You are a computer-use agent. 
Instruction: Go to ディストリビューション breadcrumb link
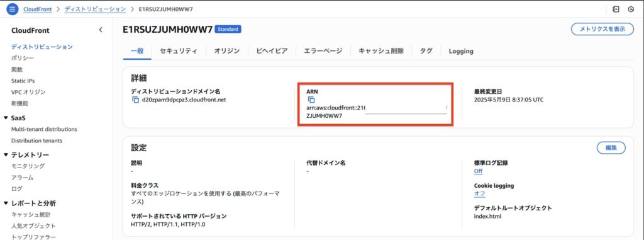[96, 9]
